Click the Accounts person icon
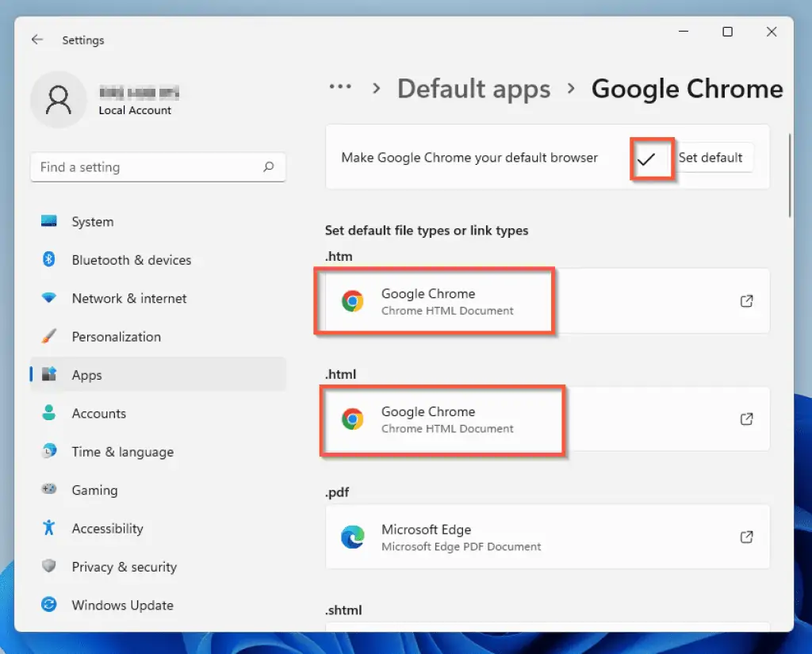This screenshot has width=812, height=654. 49,413
